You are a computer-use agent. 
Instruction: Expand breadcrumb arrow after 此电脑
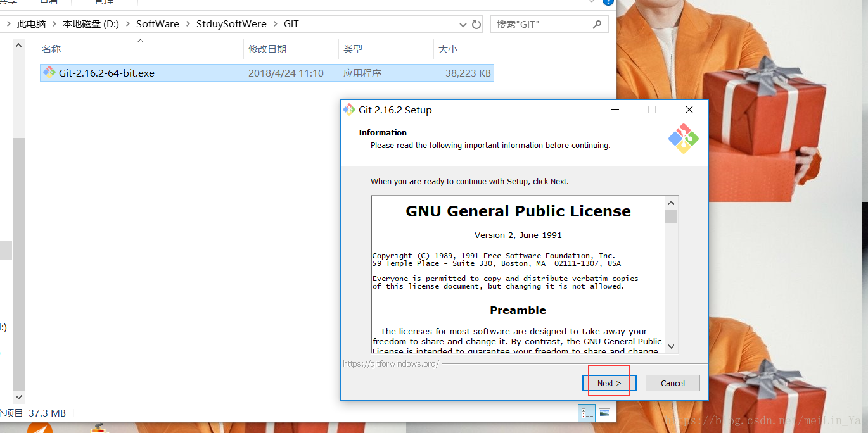click(54, 24)
